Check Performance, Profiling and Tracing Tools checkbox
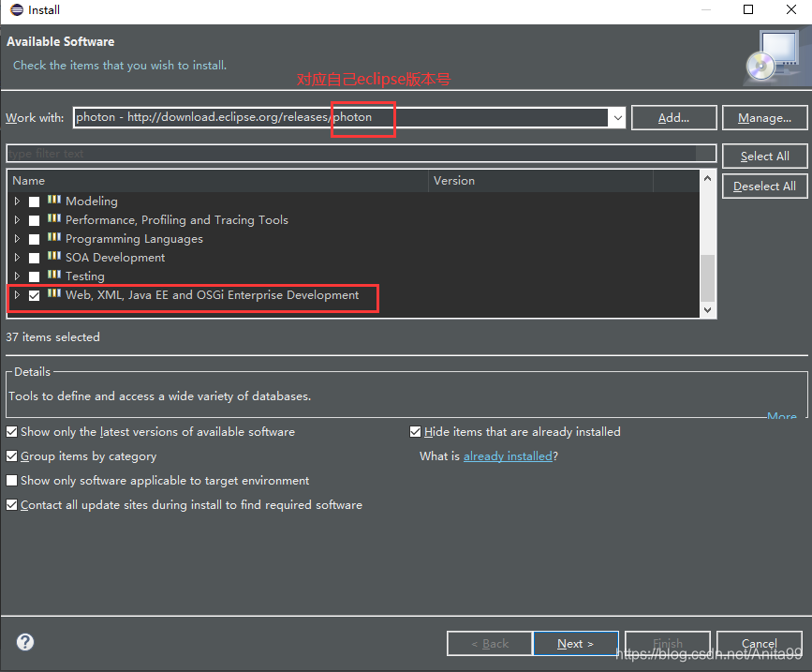The width and height of the screenshot is (812, 672). click(34, 220)
